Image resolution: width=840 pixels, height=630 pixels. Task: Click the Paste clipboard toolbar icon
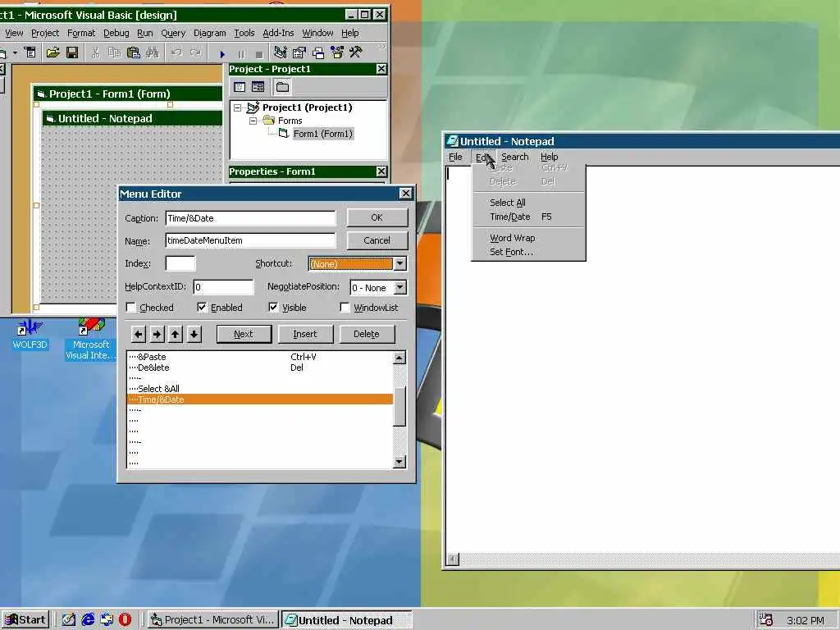point(134,52)
